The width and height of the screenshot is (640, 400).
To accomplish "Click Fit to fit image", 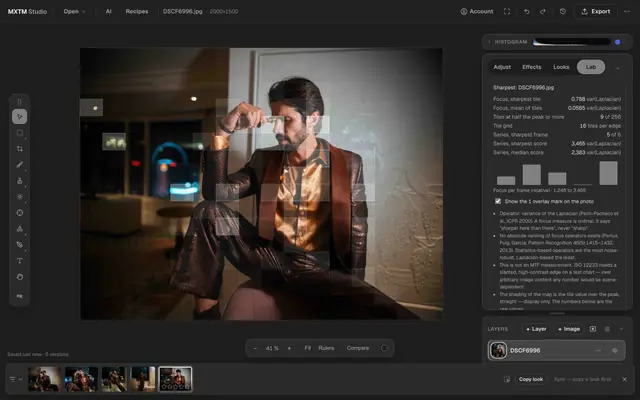I will pyautogui.click(x=307, y=348).
